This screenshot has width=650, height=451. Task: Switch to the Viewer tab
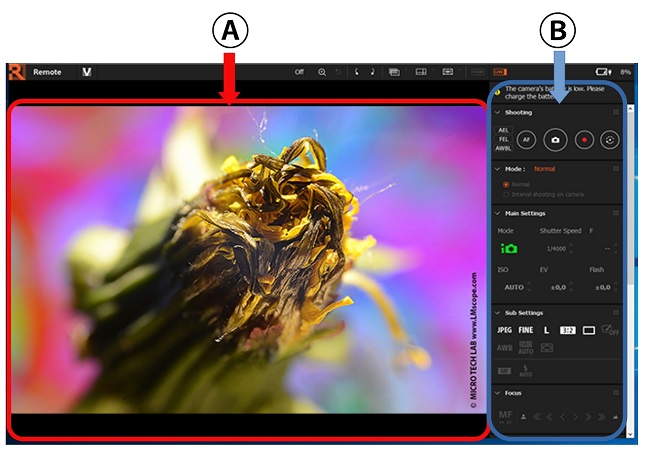87,72
